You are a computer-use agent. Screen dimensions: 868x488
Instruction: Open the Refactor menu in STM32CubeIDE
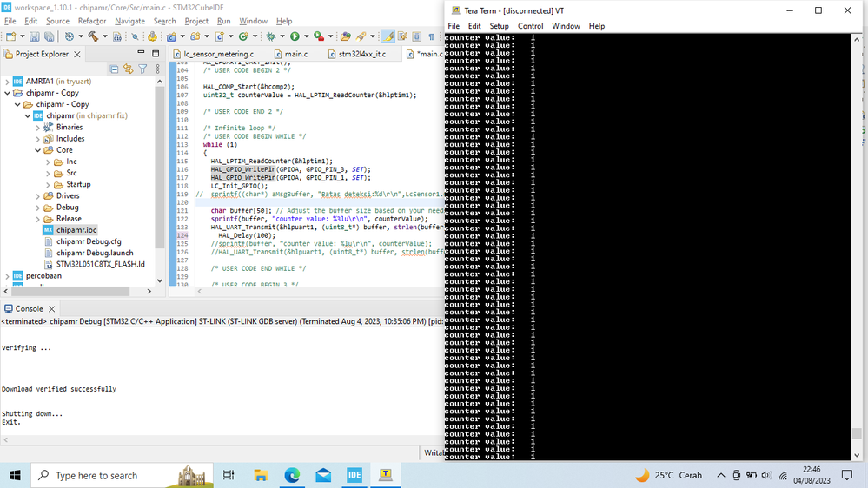point(92,21)
